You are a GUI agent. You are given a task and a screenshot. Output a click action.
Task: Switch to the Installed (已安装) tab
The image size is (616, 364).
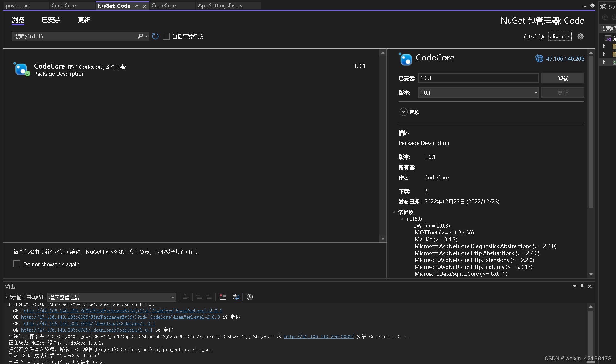coord(51,20)
